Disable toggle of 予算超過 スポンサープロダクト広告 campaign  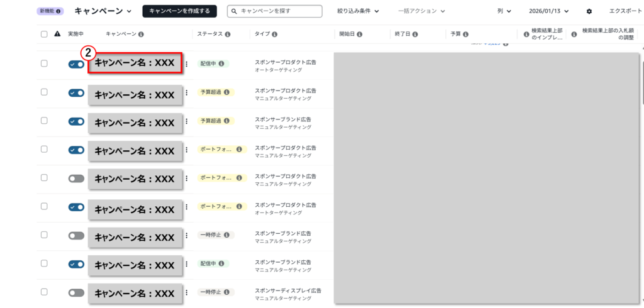tap(76, 93)
